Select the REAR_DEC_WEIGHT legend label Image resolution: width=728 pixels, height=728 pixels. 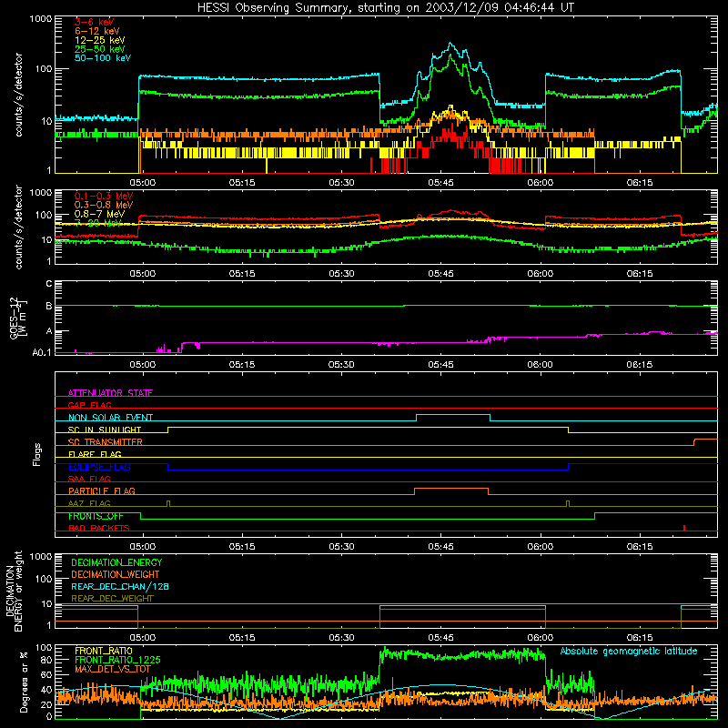pos(112,599)
